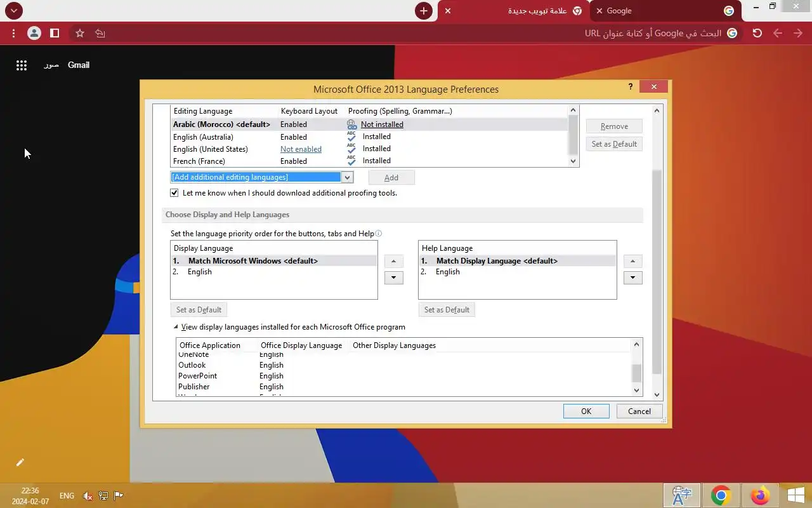
Task: Open the language preferences taskbar app icon
Action: 682,495
